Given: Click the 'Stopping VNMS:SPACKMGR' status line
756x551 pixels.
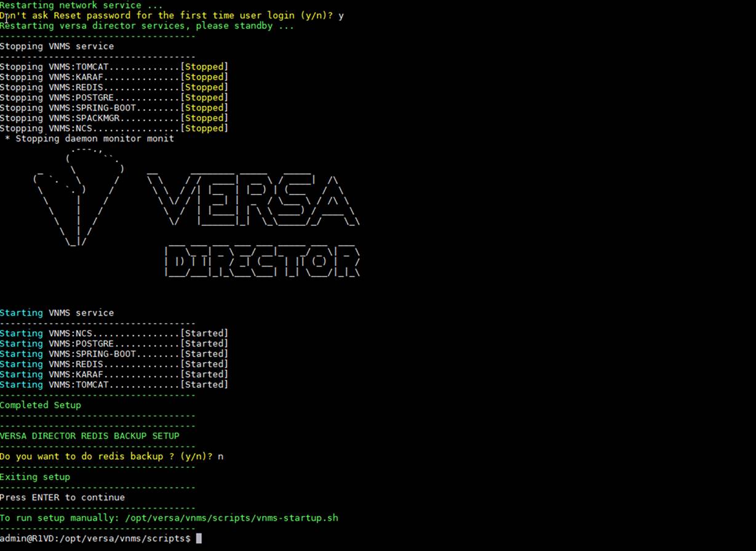Looking at the screenshot, I should click(114, 118).
